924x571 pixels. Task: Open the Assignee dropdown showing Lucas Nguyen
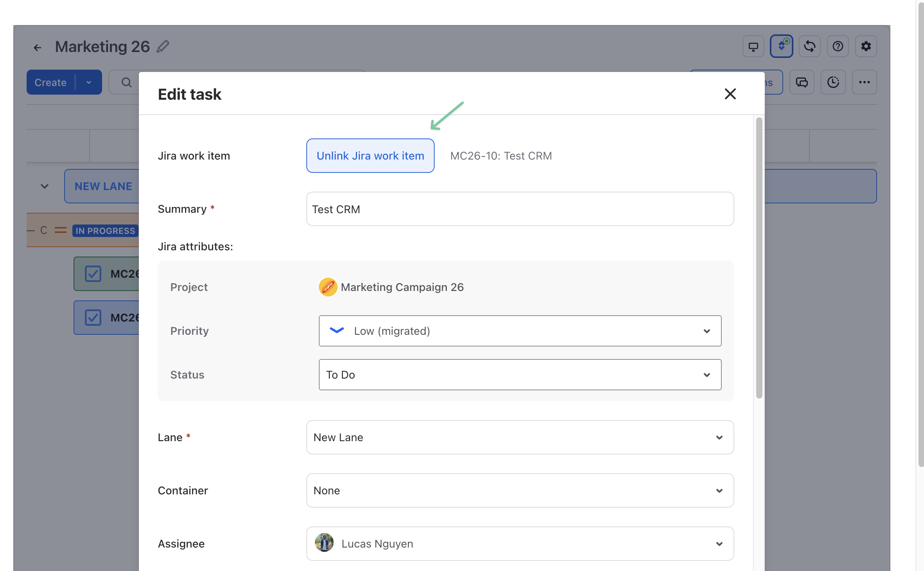tap(520, 544)
